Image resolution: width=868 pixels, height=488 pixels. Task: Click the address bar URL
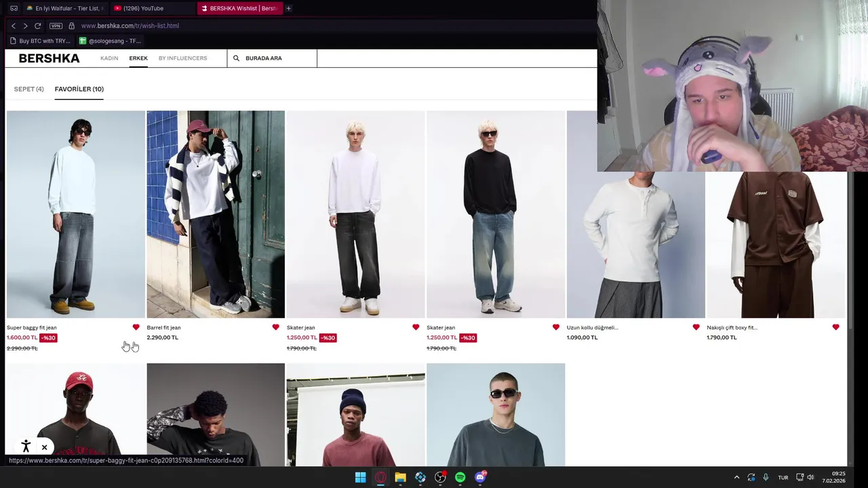tap(130, 26)
